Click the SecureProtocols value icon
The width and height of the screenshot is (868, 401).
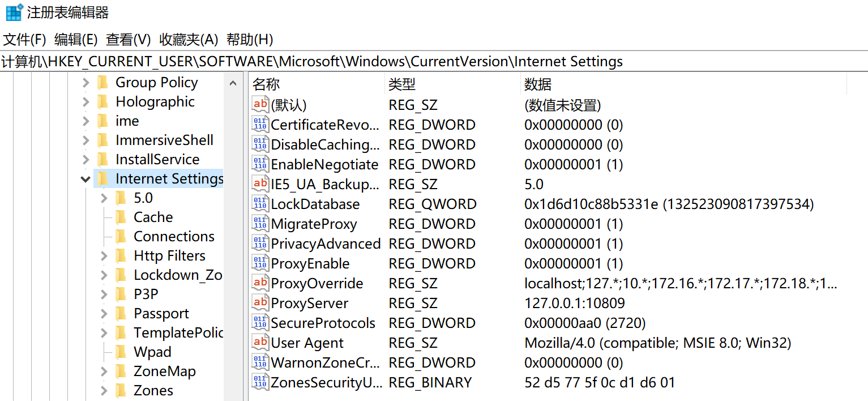point(260,323)
